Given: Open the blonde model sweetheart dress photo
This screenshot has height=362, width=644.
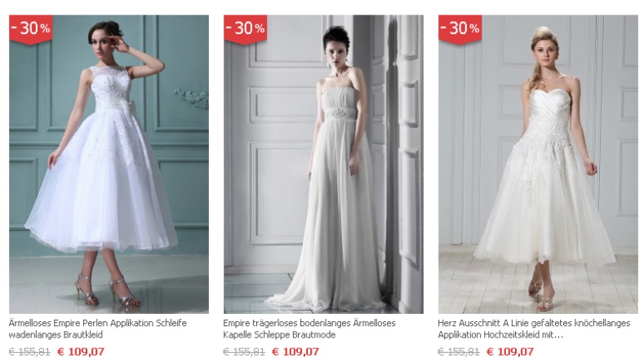Looking at the screenshot, I should pos(538,164).
